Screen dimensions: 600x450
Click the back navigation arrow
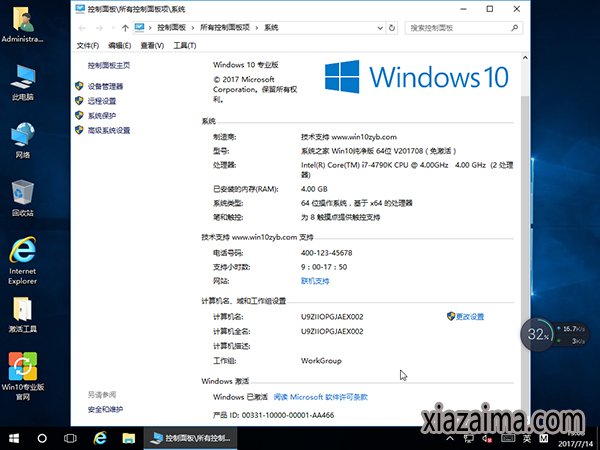[82, 28]
